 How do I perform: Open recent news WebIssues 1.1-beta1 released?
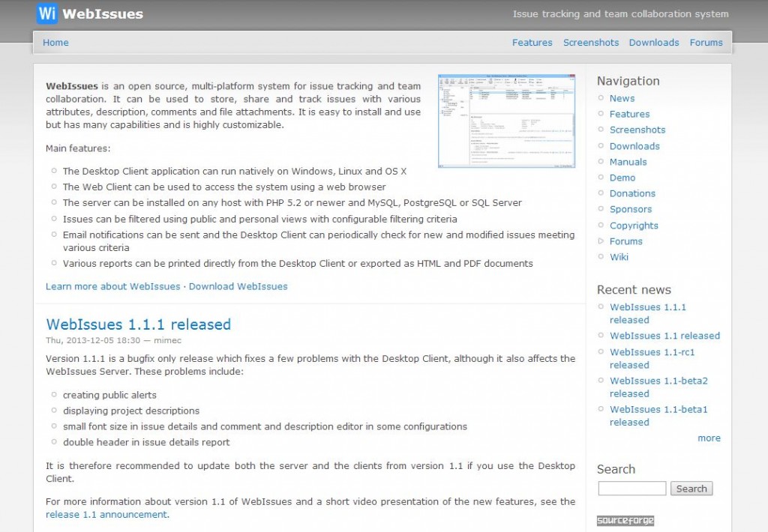coord(658,416)
